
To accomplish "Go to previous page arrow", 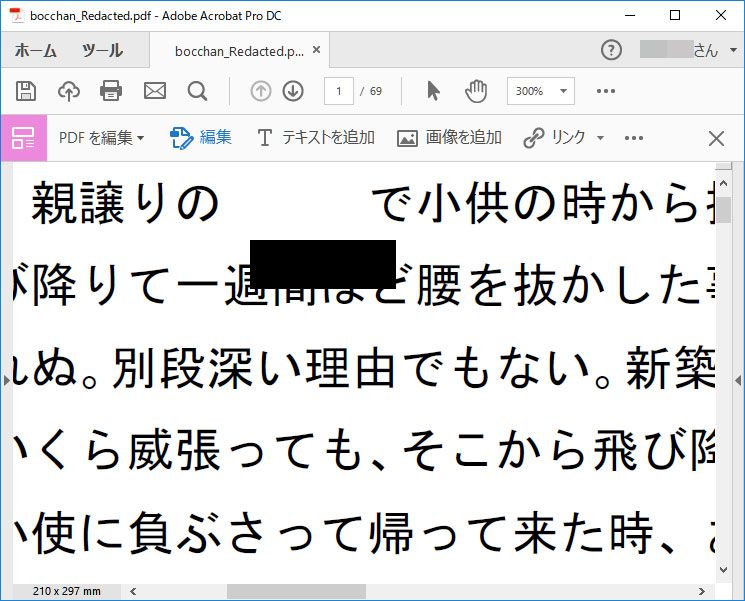I will pyautogui.click(x=261, y=91).
